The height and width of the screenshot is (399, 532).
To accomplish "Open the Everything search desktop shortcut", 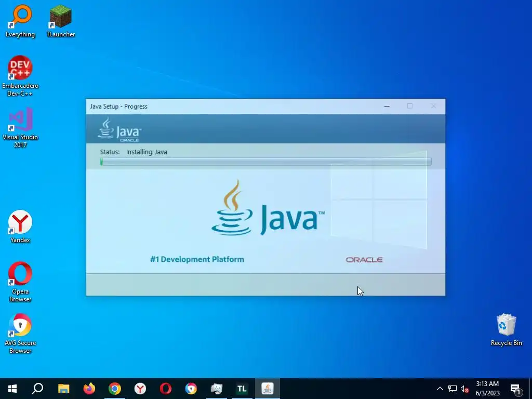I will 20,21.
